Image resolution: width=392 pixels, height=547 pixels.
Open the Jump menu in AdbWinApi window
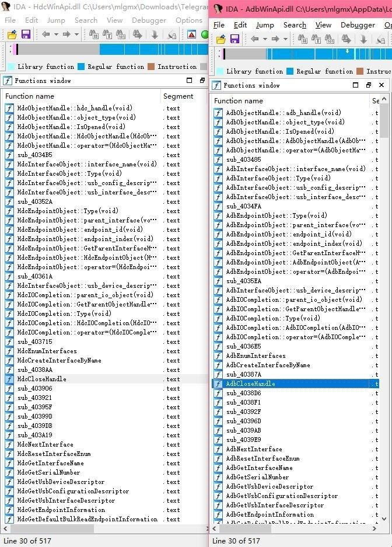point(265,25)
